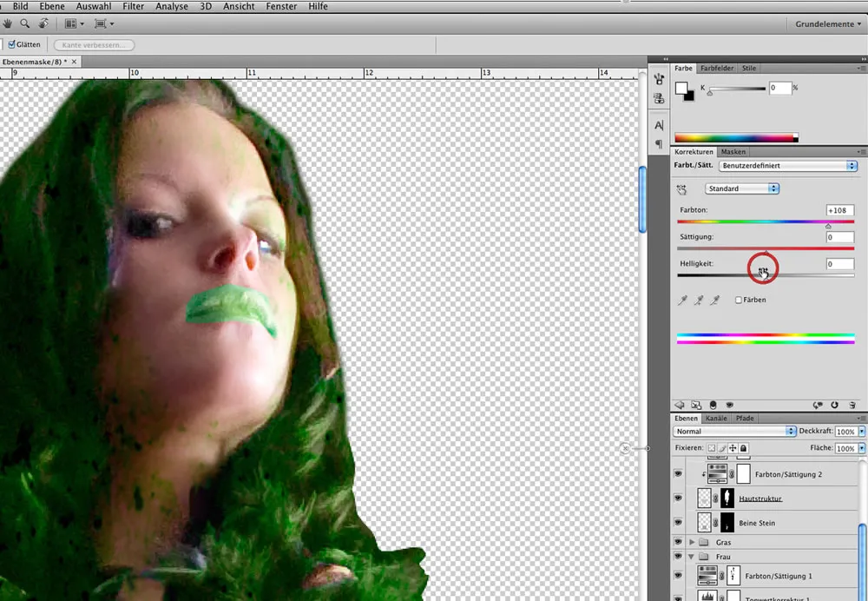Open the Grundelemente workspace switcher

pos(826,24)
